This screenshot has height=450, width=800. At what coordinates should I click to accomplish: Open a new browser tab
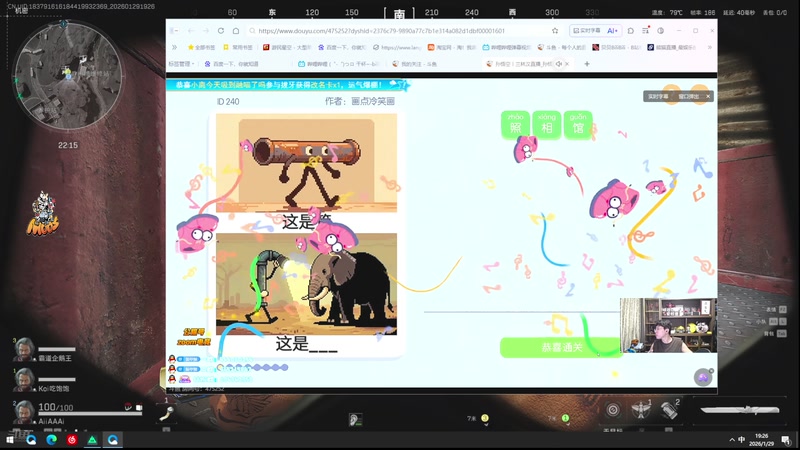pyautogui.click(x=587, y=64)
